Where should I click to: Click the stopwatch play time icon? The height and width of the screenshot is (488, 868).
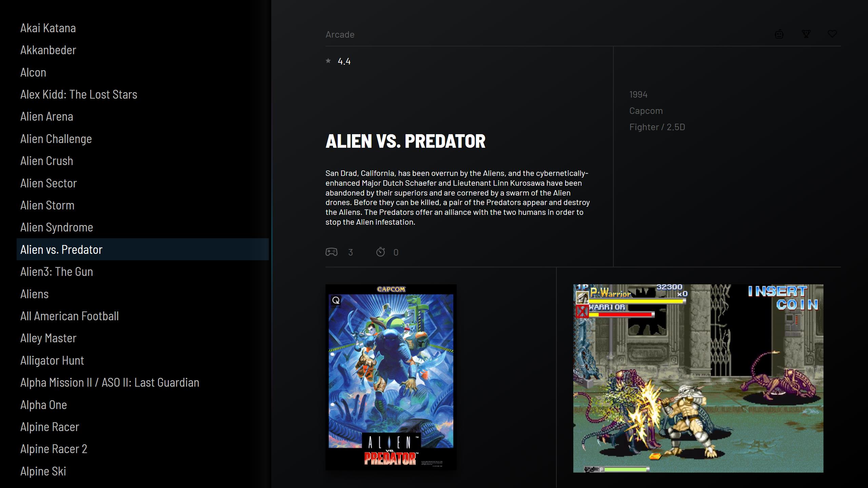pyautogui.click(x=380, y=252)
